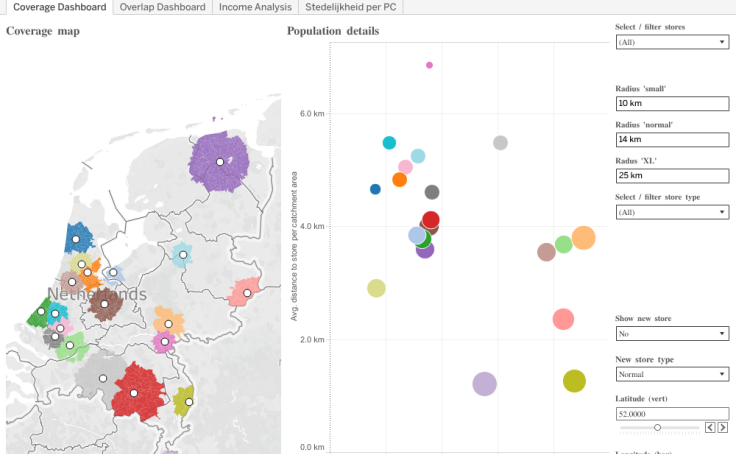Click the store marker in purple northern catchment
736x454 pixels.
click(219, 161)
